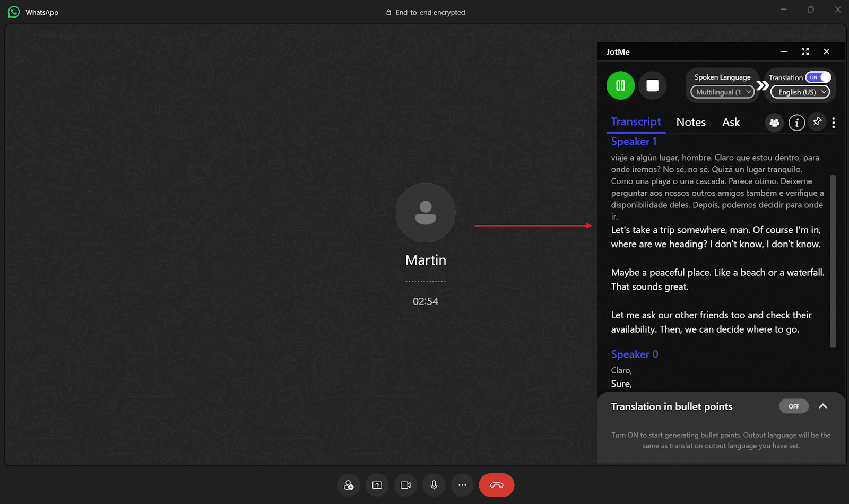849x504 pixels.
Task: Minimize the JotMe panel
Action: tap(784, 51)
